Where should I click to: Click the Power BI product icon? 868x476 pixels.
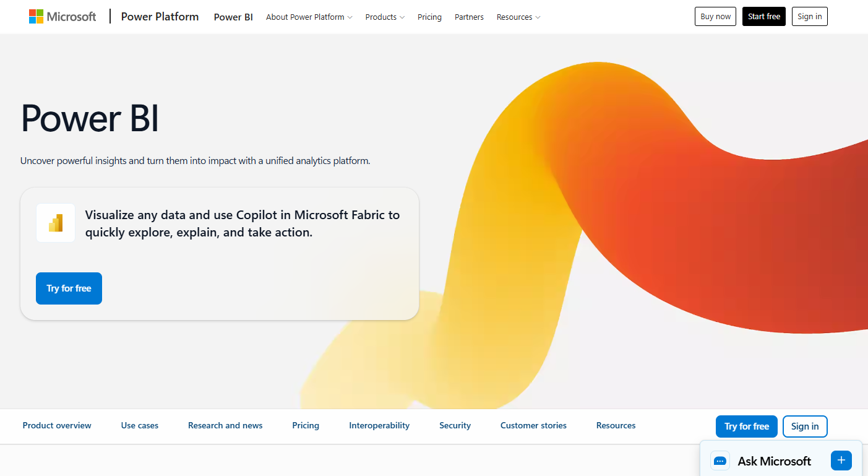56,223
